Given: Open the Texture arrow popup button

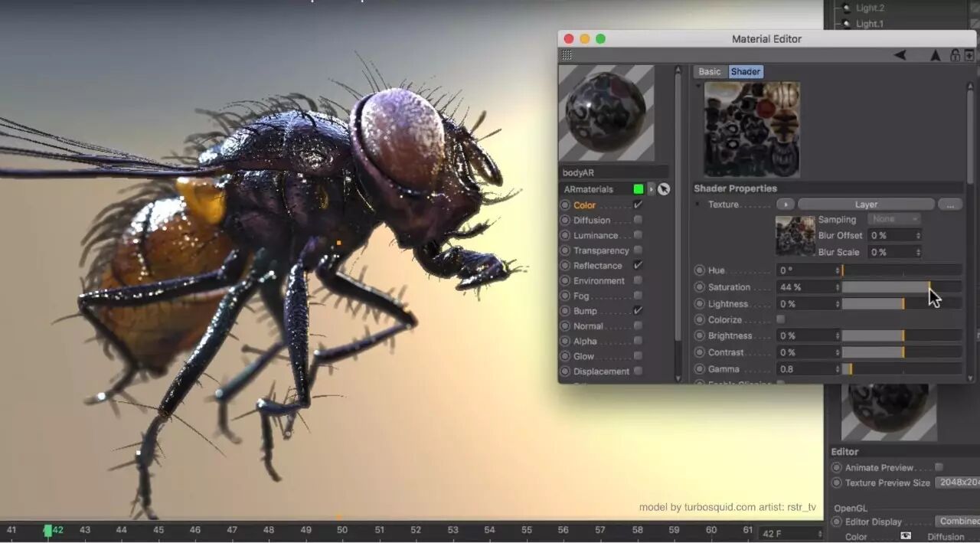Looking at the screenshot, I should coord(785,204).
